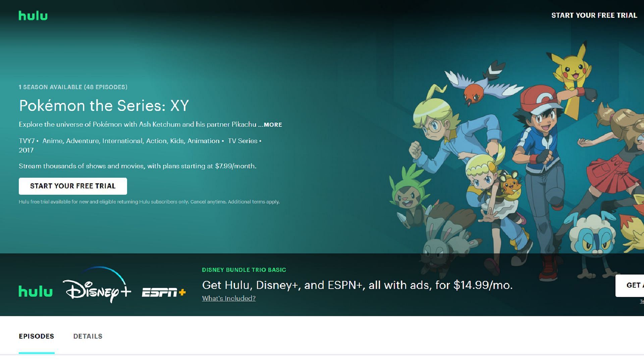Screen dimensions: 644x362
Task: Click the Hulu logo in the header
Action: pyautogui.click(x=33, y=15)
